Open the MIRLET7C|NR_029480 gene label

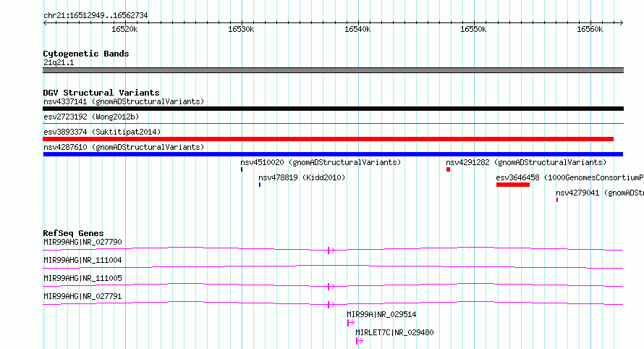click(x=394, y=332)
